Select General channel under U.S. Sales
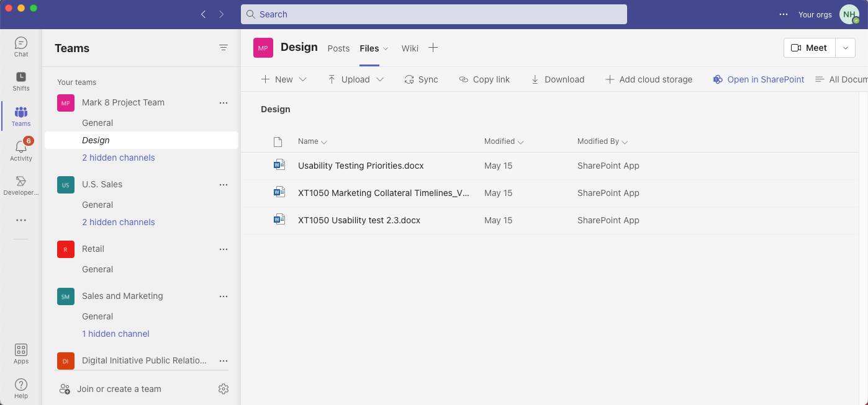 click(x=97, y=205)
